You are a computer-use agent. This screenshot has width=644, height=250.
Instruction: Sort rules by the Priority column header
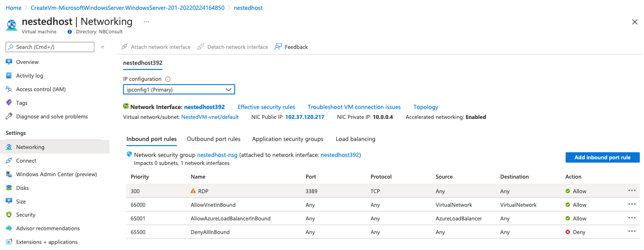pyautogui.click(x=140, y=177)
